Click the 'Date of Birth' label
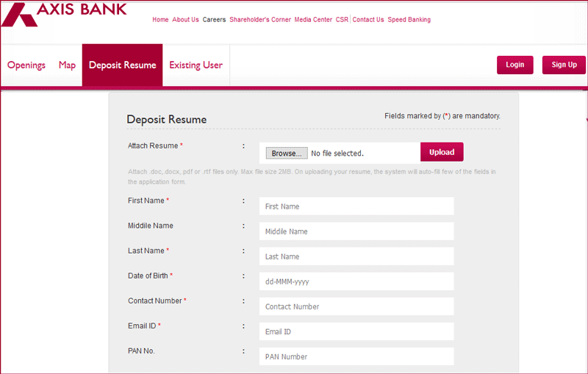 click(148, 276)
